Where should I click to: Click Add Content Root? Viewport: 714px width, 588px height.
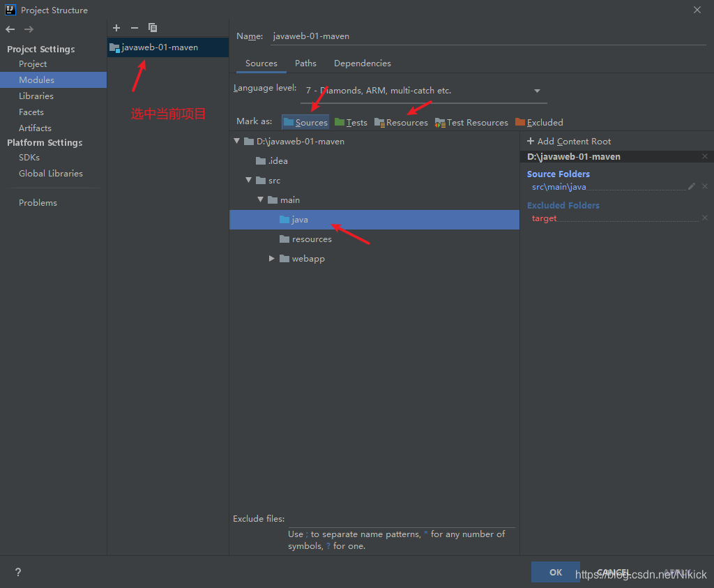tap(569, 142)
